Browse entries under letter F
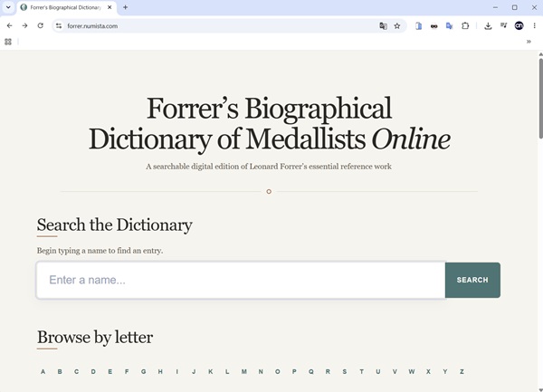 (x=127, y=371)
